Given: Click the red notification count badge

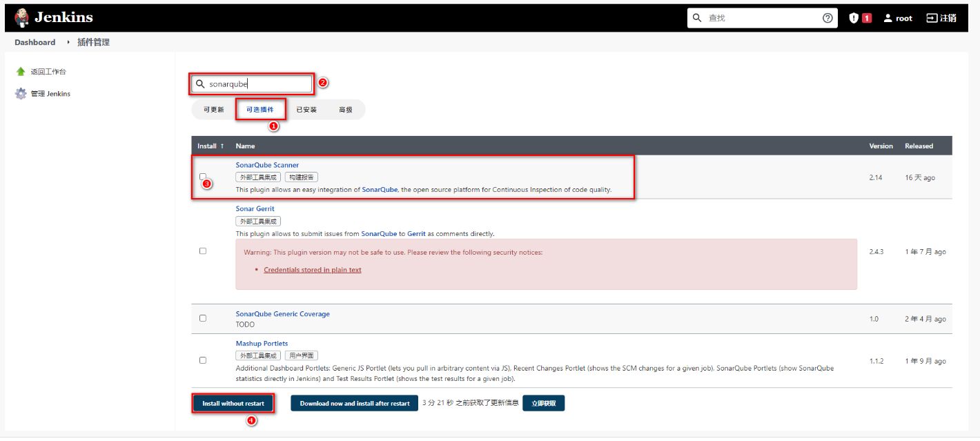Looking at the screenshot, I should 867,19.
